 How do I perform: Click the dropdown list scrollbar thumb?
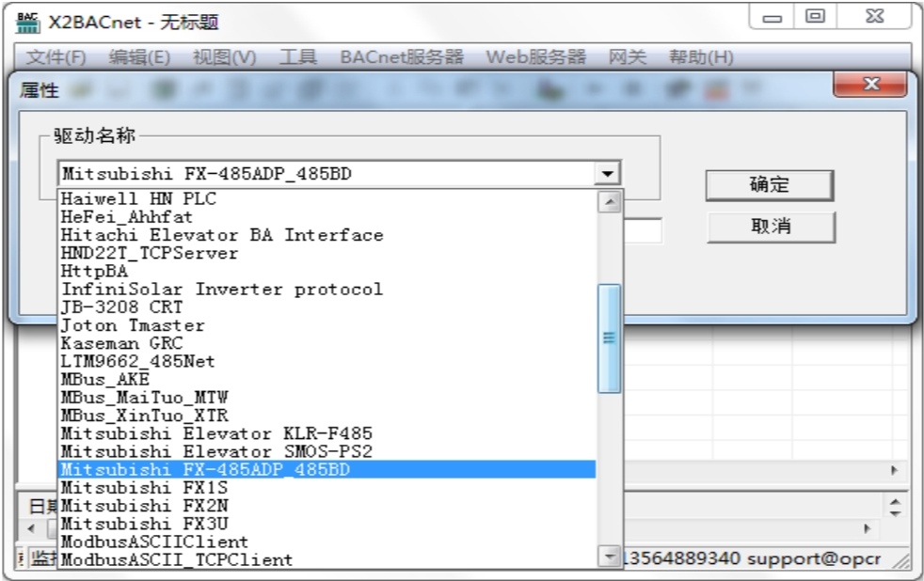click(x=610, y=338)
